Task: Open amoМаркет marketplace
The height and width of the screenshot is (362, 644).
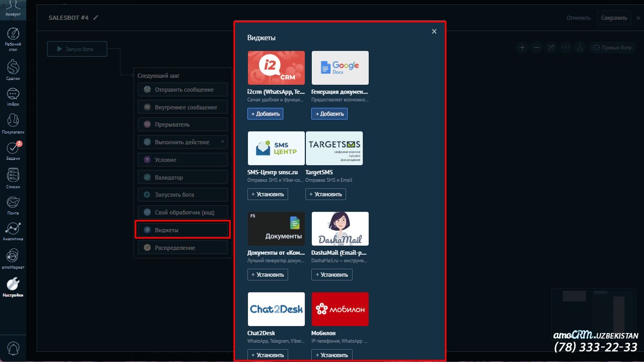Action: (x=13, y=258)
